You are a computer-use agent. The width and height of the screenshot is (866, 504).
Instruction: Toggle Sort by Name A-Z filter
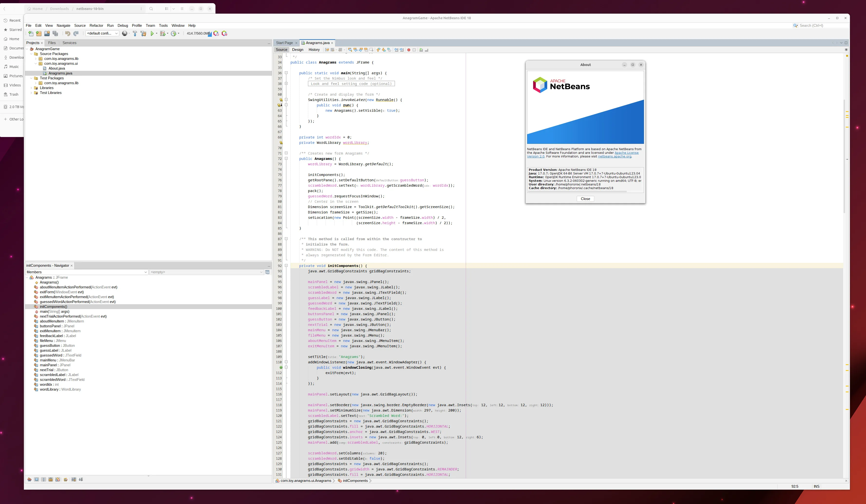click(x=74, y=479)
